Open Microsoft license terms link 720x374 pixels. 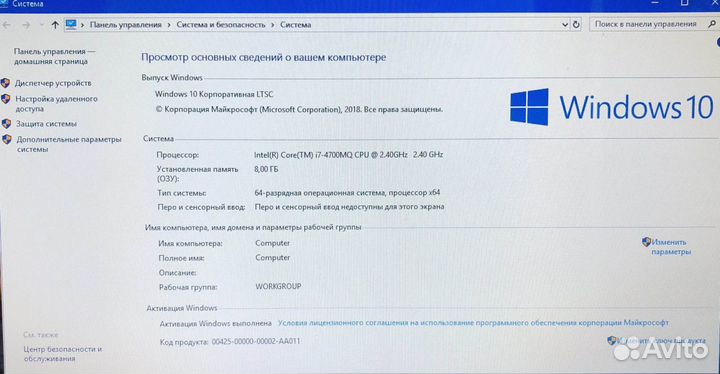pos(473,323)
